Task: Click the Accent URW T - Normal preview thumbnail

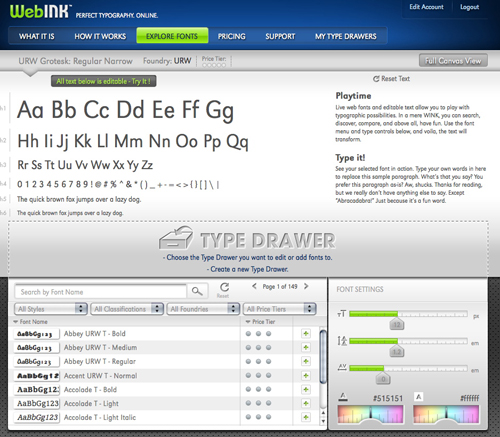Action: pyautogui.click(x=36, y=376)
